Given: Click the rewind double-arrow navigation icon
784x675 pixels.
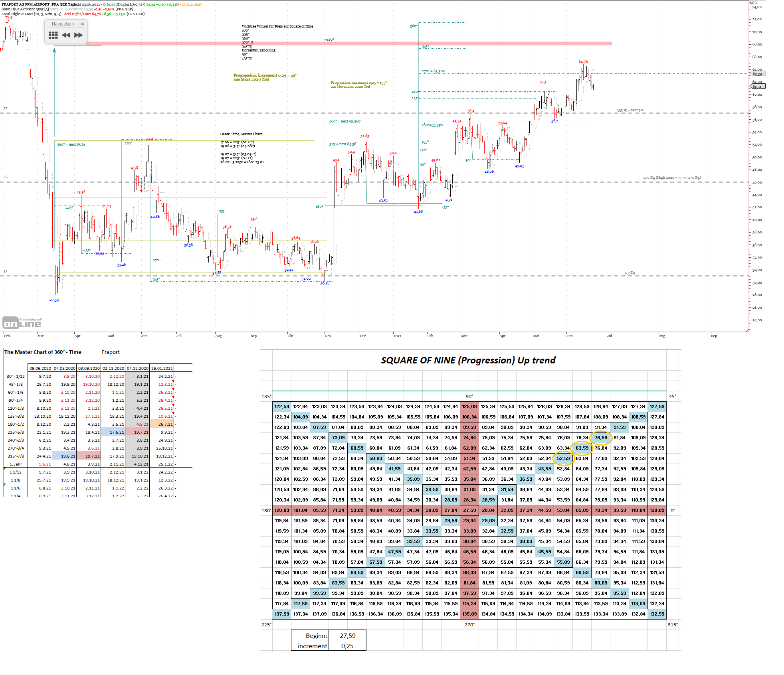Looking at the screenshot, I should (66, 35).
